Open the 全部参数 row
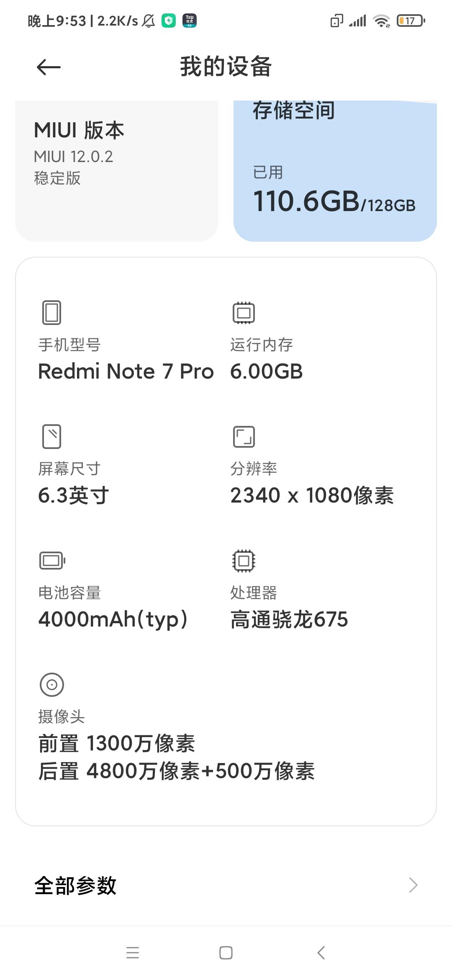This screenshot has width=452, height=980. click(x=226, y=885)
